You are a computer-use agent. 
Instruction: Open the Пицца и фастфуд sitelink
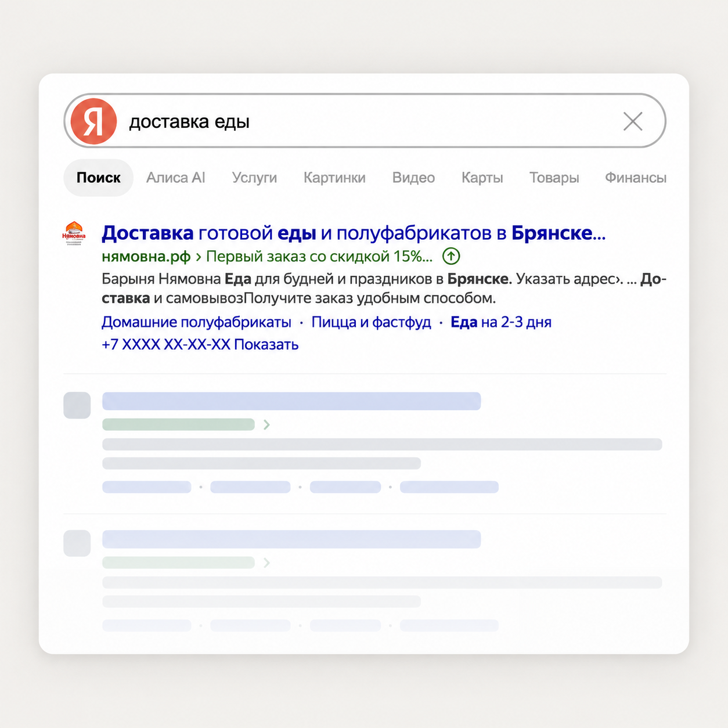371,322
